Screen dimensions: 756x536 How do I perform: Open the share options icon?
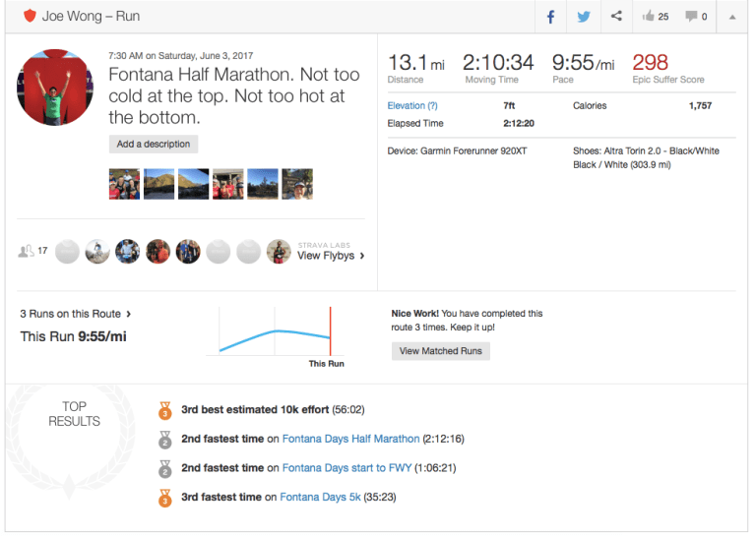616,17
